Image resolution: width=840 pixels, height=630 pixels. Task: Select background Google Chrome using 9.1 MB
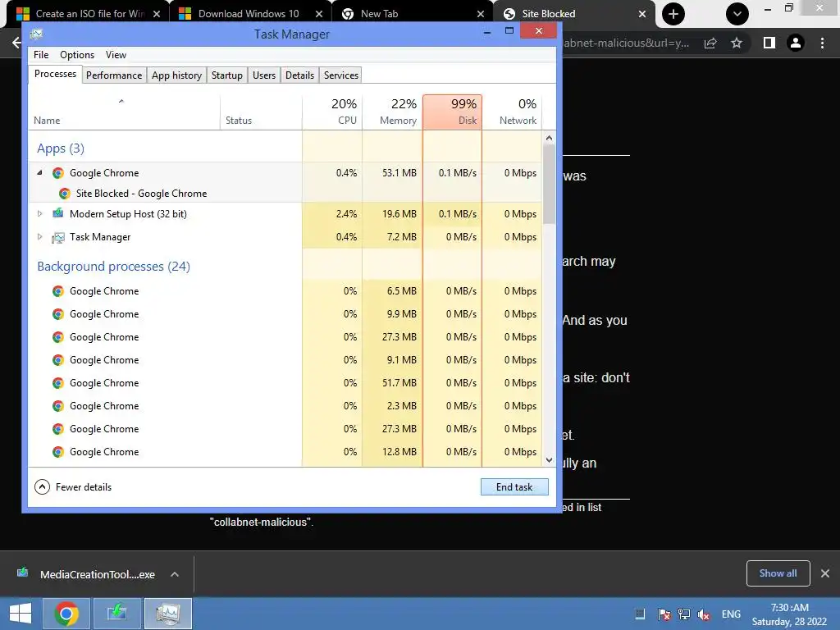(x=285, y=360)
